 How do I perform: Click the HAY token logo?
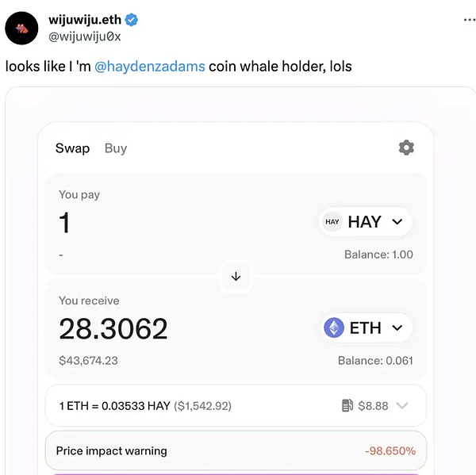coord(332,222)
